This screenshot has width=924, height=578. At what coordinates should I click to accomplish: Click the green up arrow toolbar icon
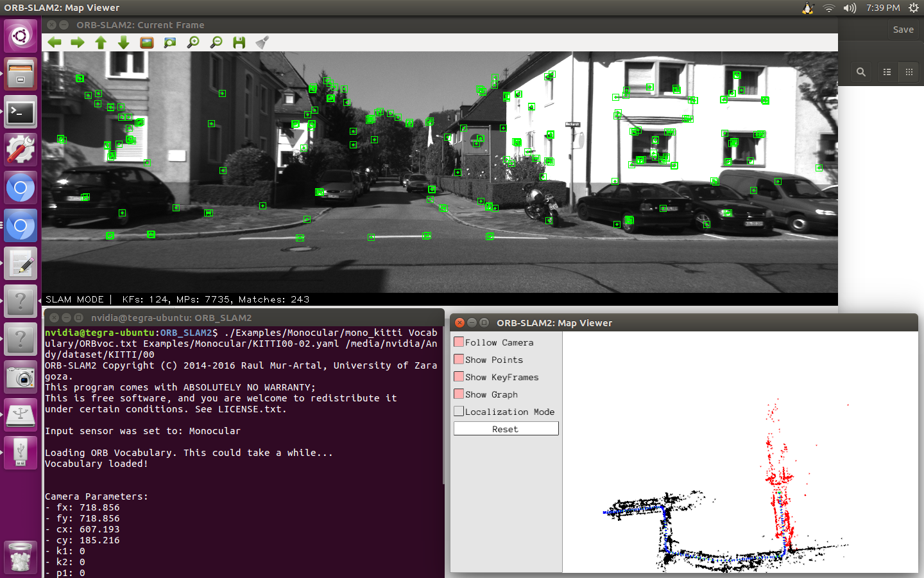[101, 42]
